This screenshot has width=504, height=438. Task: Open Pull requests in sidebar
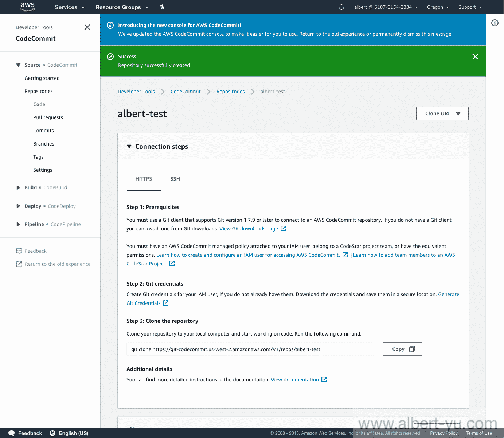(48, 117)
